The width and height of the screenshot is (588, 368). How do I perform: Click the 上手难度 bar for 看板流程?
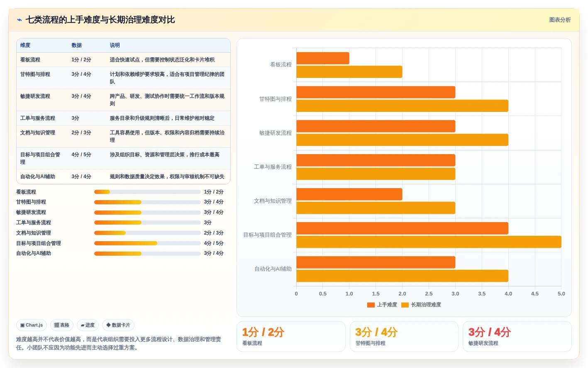(323, 58)
